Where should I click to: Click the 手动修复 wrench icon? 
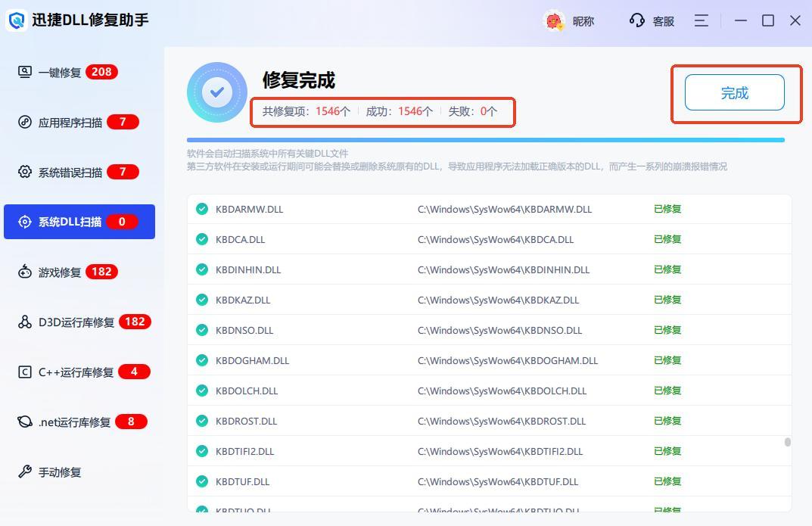coord(25,472)
